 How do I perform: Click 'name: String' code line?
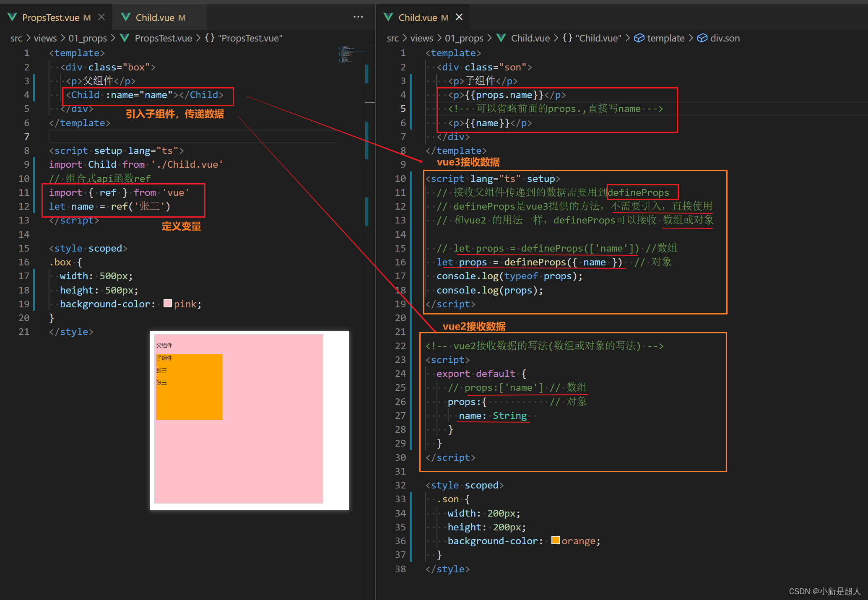coord(493,416)
